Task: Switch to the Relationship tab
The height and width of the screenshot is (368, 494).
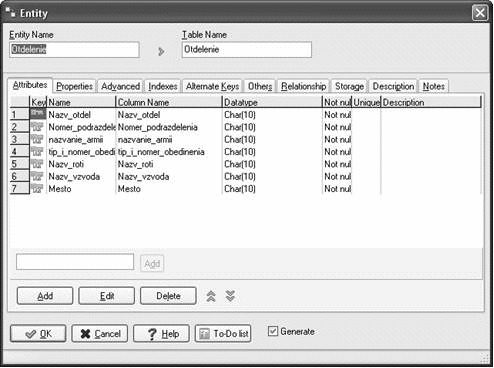Action: pyautogui.click(x=303, y=86)
